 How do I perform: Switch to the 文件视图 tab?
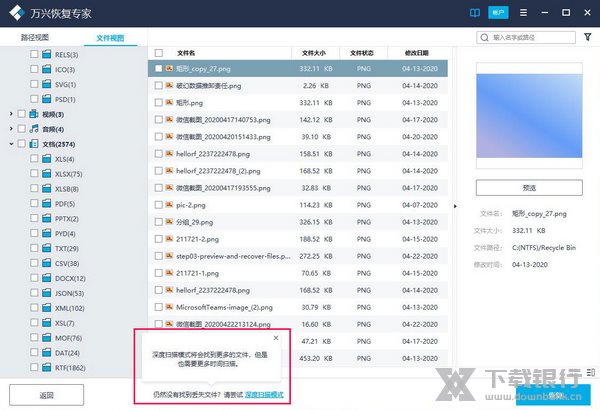(110, 38)
